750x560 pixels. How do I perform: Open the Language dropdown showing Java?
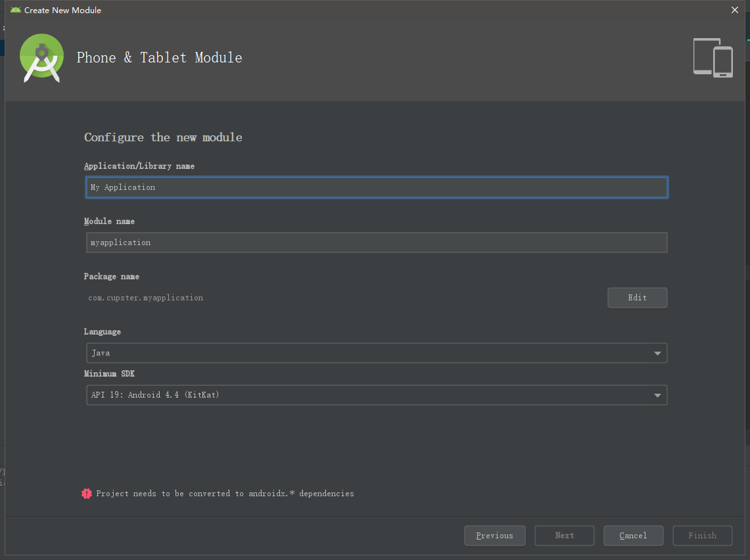pos(377,353)
